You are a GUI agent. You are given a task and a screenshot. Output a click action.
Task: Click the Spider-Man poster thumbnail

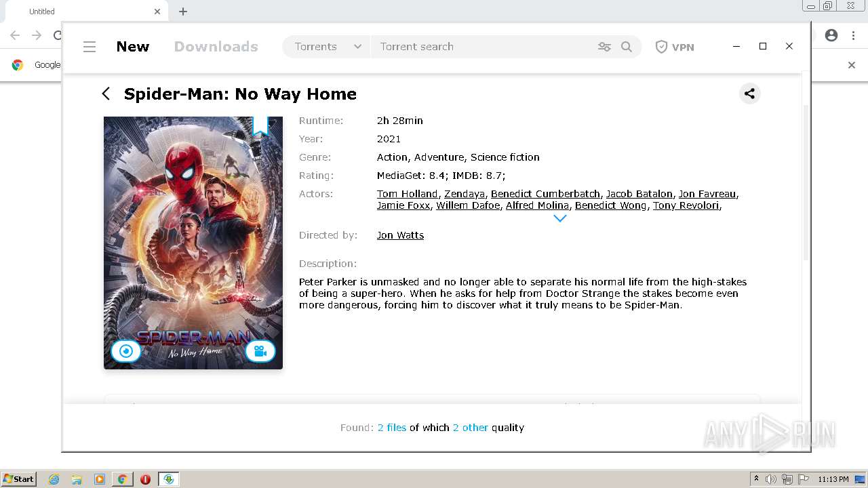tap(193, 243)
